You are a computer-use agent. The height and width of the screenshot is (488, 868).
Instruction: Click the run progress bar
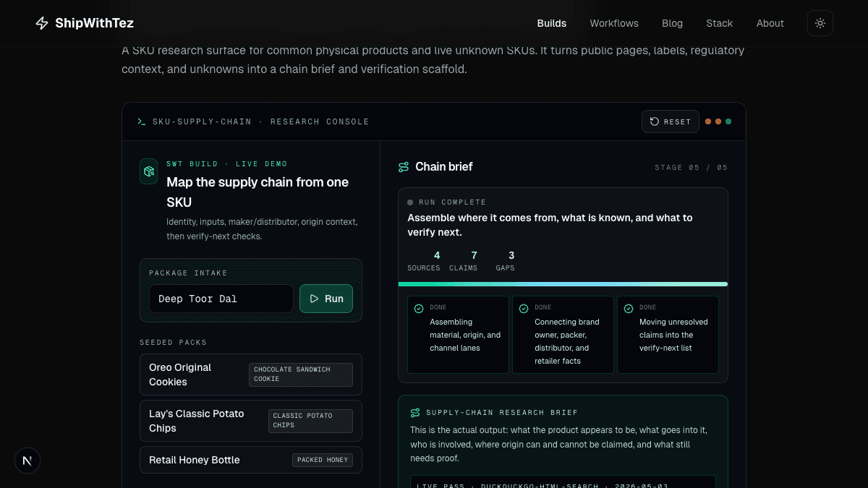(563, 284)
